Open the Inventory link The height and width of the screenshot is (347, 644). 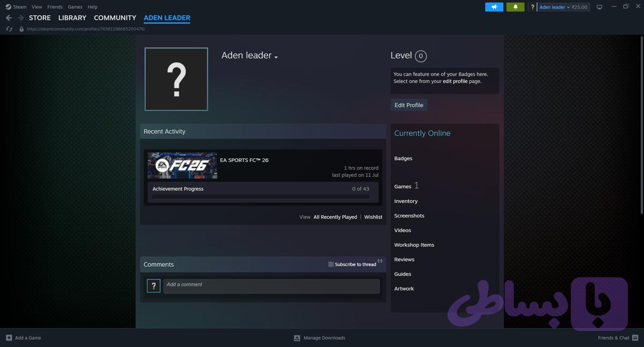(406, 201)
